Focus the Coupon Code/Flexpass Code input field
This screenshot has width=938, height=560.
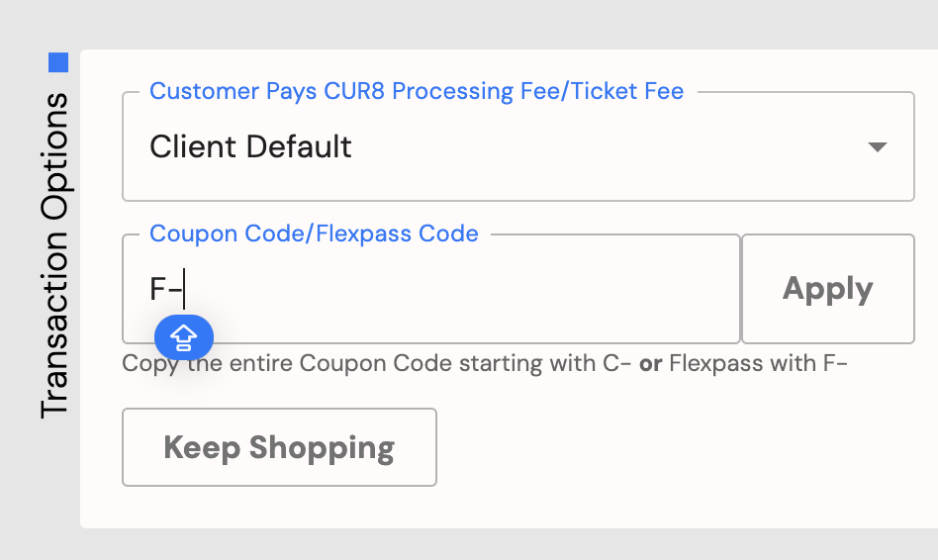431,289
